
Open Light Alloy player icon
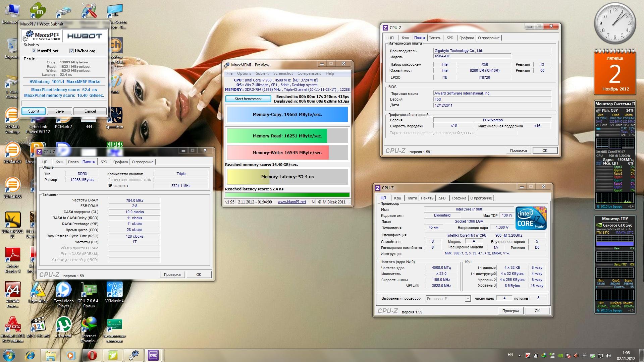(38, 292)
